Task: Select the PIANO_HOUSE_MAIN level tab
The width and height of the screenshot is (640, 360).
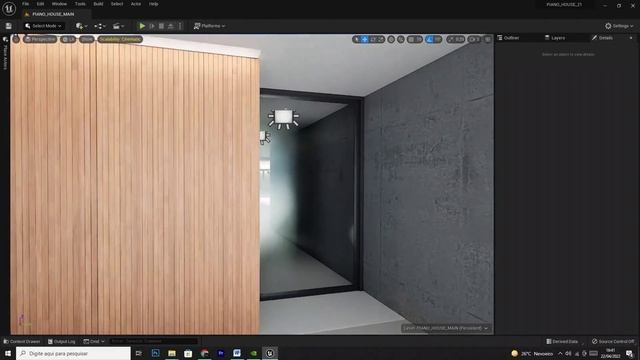Action: point(53,14)
